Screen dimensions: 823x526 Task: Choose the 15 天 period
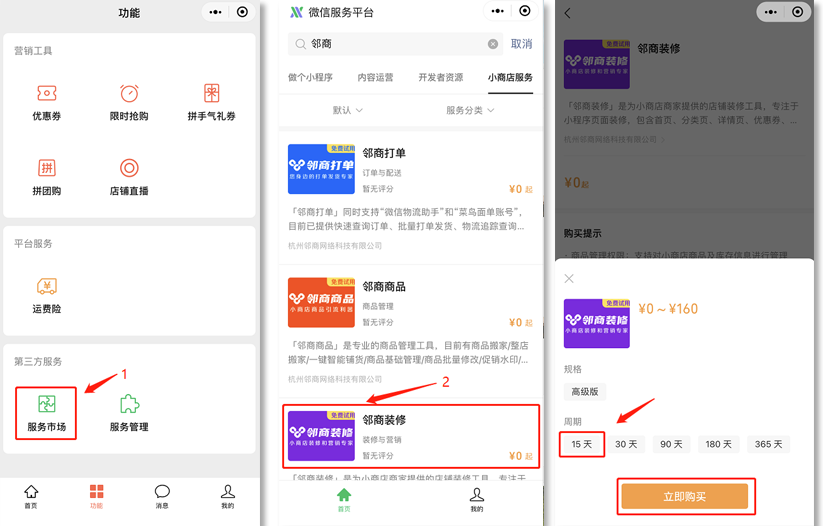582,444
